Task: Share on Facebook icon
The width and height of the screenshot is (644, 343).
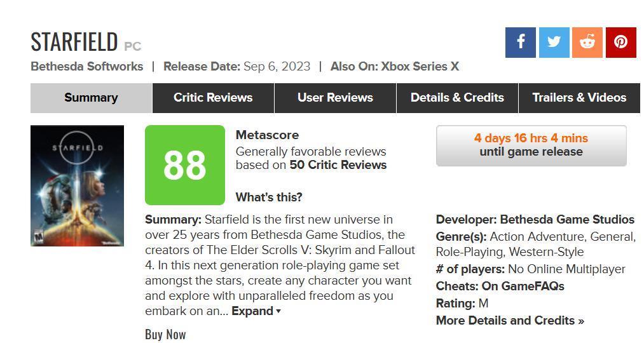Action: 520,42
